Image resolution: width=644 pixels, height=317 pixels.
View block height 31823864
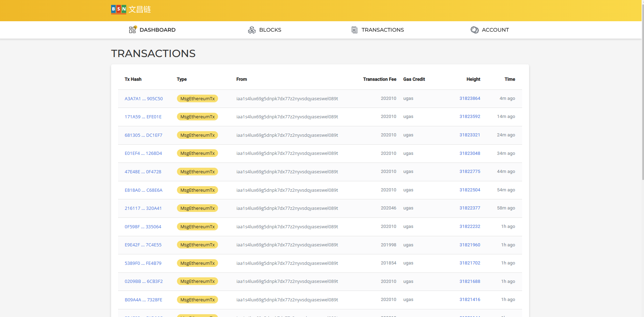tap(470, 98)
